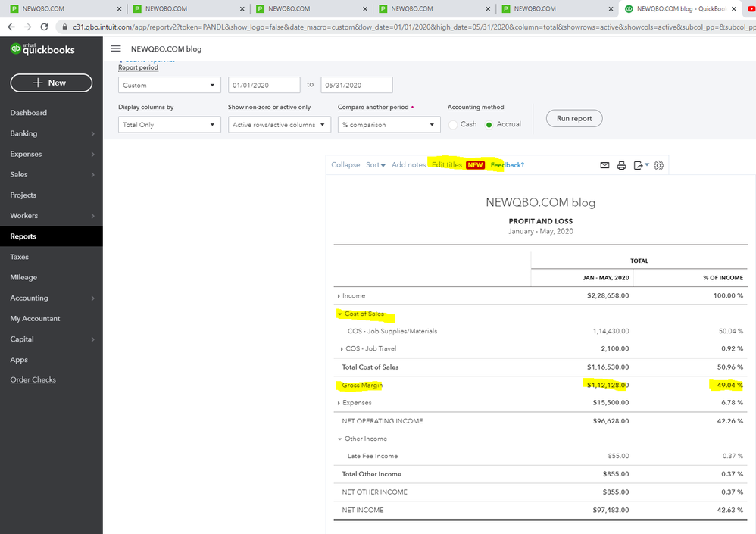Click the print report icon
Screen dimensions: 756x534
pos(622,165)
